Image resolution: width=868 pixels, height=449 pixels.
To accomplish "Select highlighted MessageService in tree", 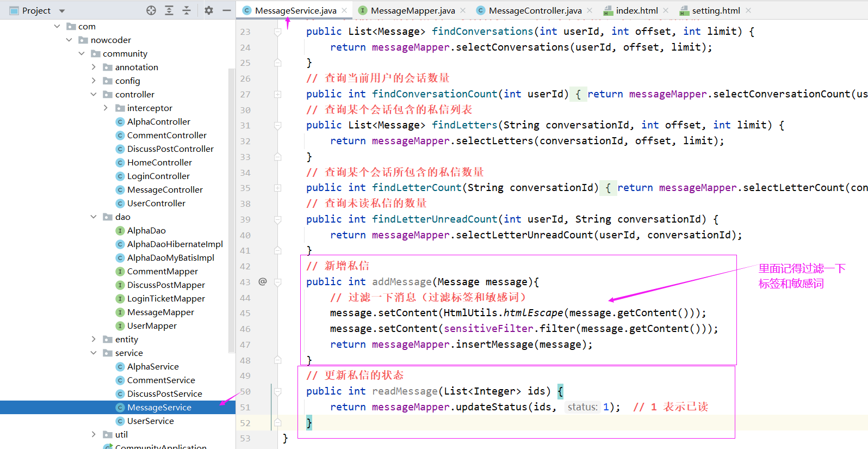I will [x=159, y=407].
